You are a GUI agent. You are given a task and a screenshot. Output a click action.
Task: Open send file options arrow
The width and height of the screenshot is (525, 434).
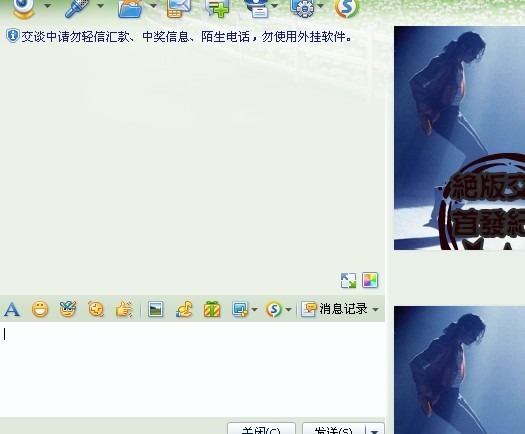153,6
